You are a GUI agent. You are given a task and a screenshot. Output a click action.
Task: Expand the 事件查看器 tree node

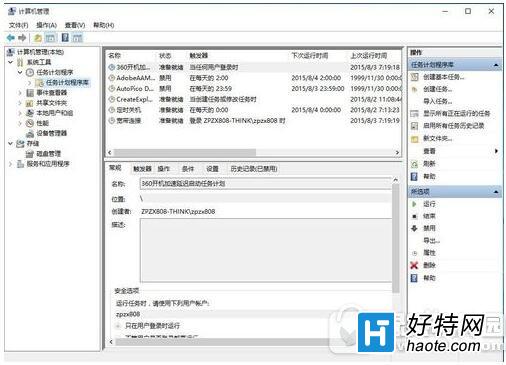click(20, 93)
